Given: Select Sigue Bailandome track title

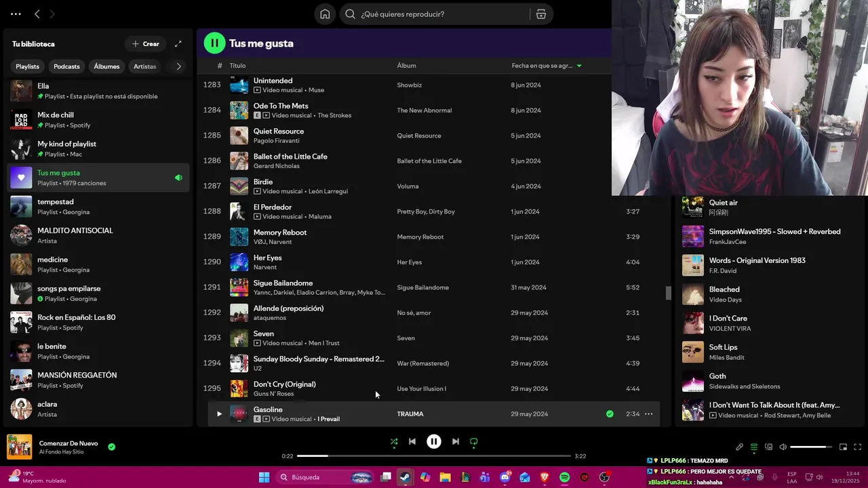Looking at the screenshot, I should click(x=283, y=283).
